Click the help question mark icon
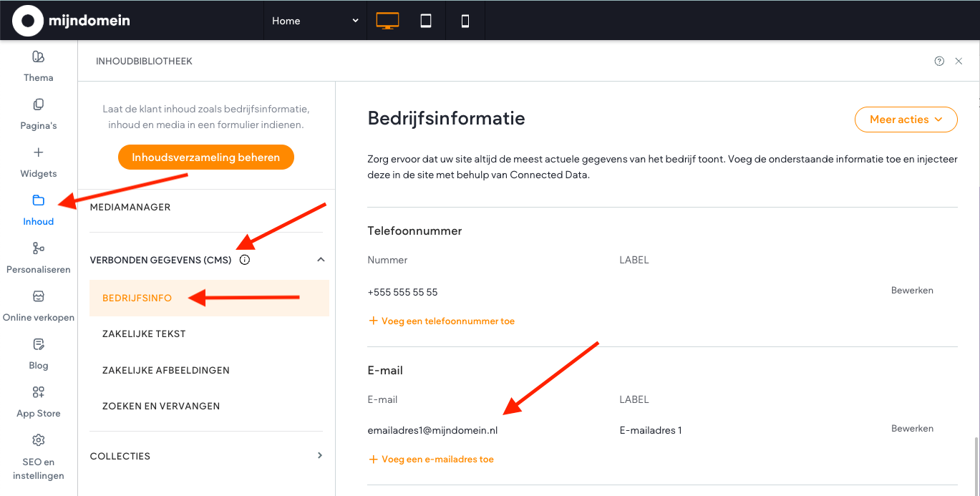 click(x=939, y=62)
